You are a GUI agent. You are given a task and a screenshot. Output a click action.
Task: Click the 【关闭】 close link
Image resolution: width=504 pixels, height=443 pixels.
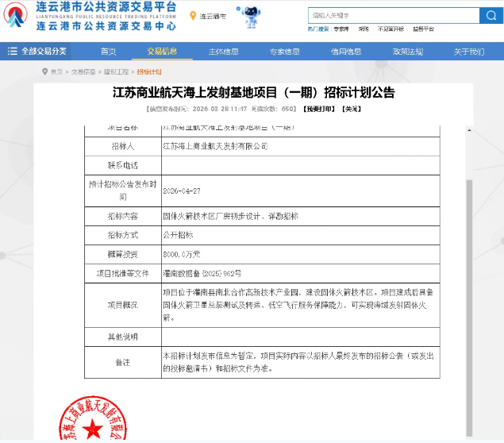pyautogui.click(x=352, y=109)
